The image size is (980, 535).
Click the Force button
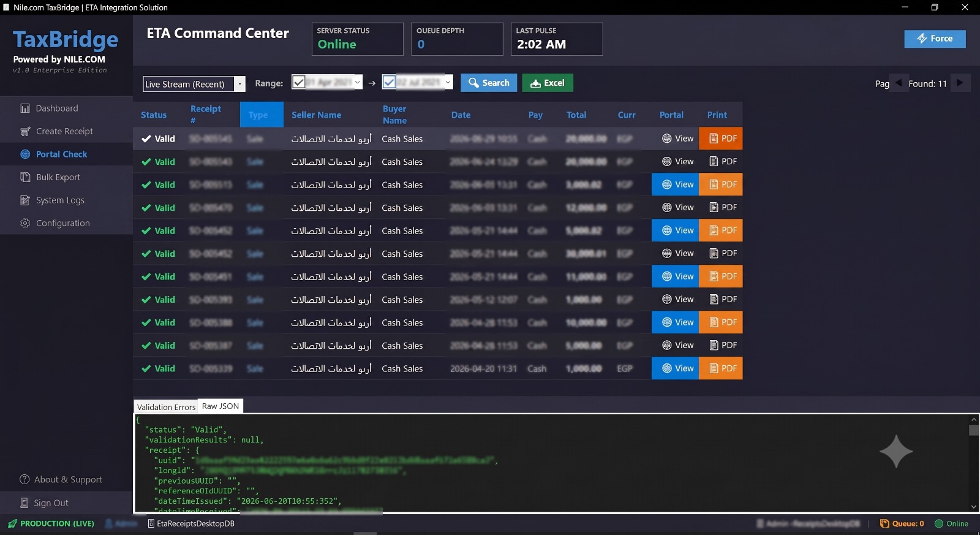tap(935, 39)
